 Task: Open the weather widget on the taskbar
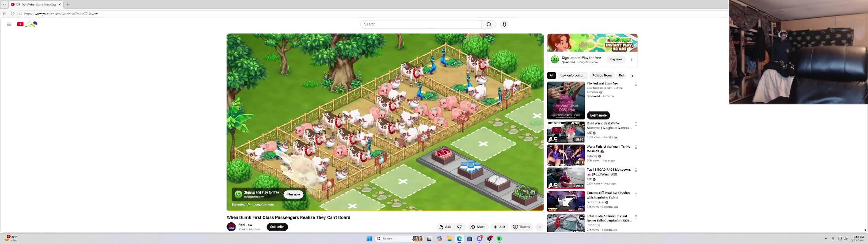11,239
